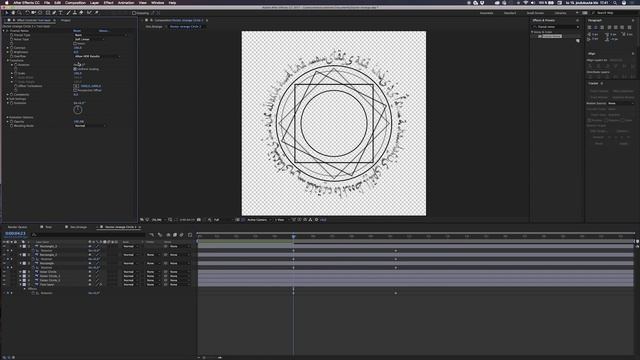Open the Overflow dropdown

[x=96, y=56]
